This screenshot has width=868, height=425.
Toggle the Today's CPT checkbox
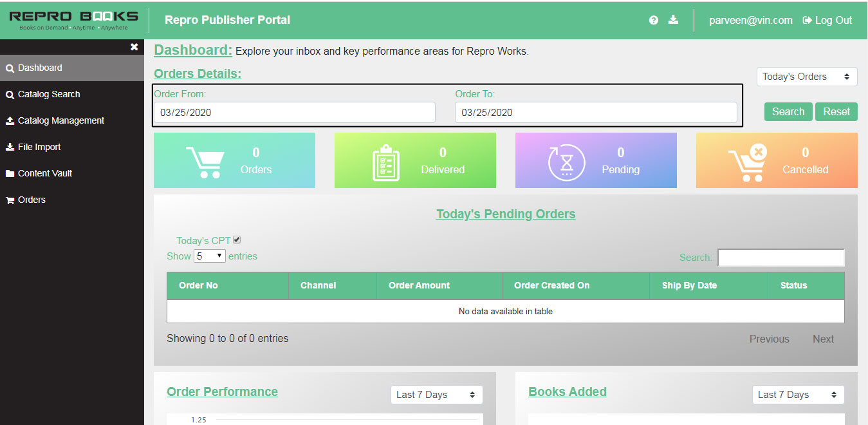pyautogui.click(x=237, y=239)
